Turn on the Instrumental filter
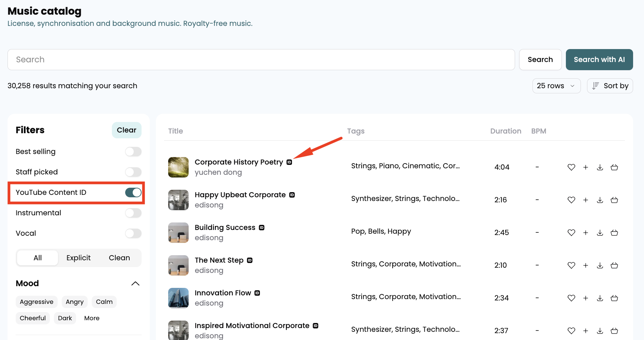Image resolution: width=644 pixels, height=340 pixels. pyautogui.click(x=133, y=213)
